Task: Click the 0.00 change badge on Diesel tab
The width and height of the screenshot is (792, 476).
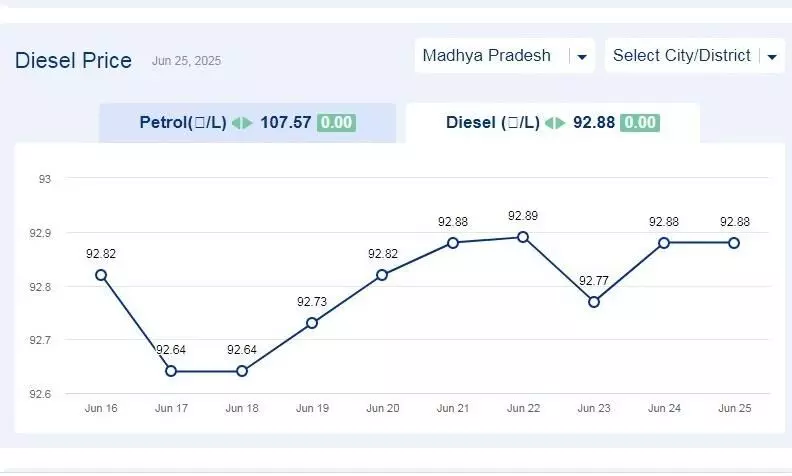Action: 640,123
